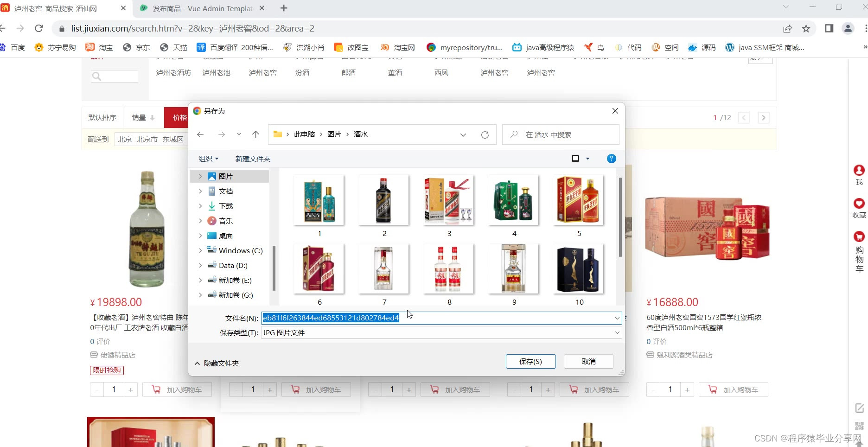This screenshot has width=868, height=447.
Task: Open view options dropdown arrow
Action: click(x=587, y=159)
